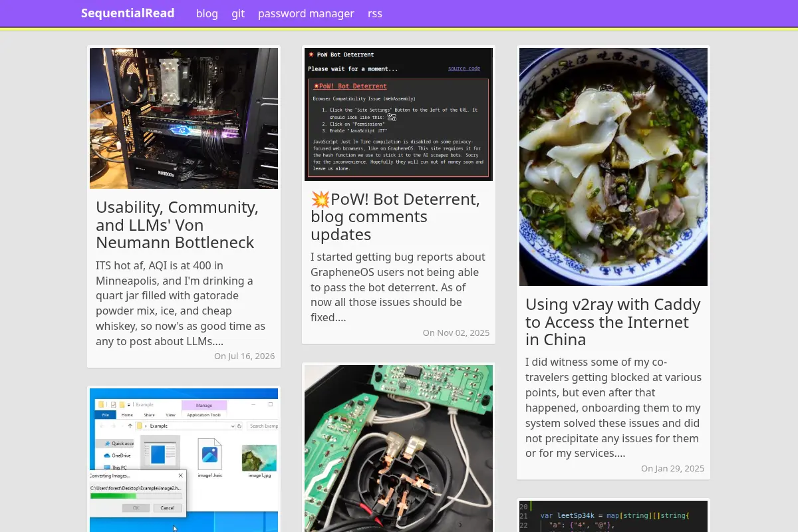Image resolution: width=798 pixels, height=532 pixels.
Task: Click the On Nov 02, 2025 date
Action: [456, 332]
